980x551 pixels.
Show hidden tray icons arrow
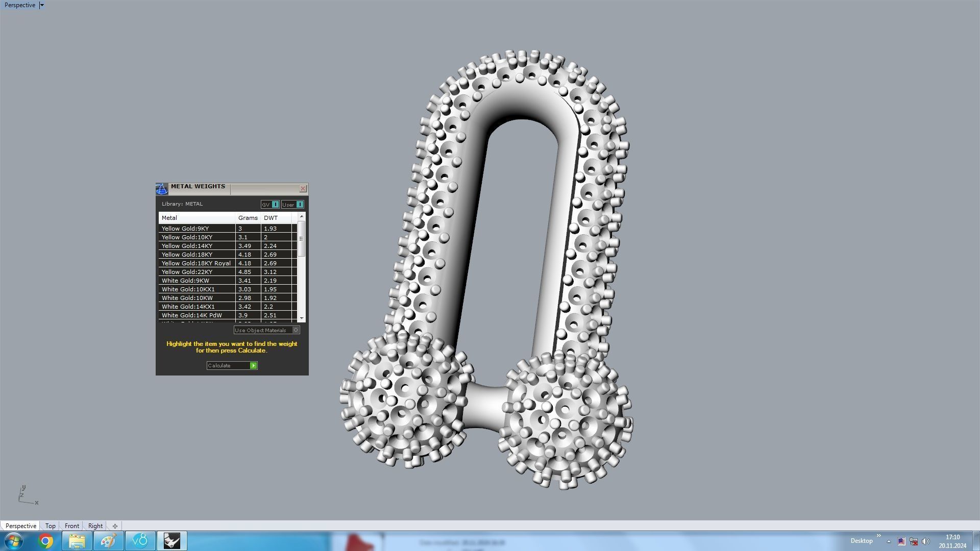coord(889,541)
